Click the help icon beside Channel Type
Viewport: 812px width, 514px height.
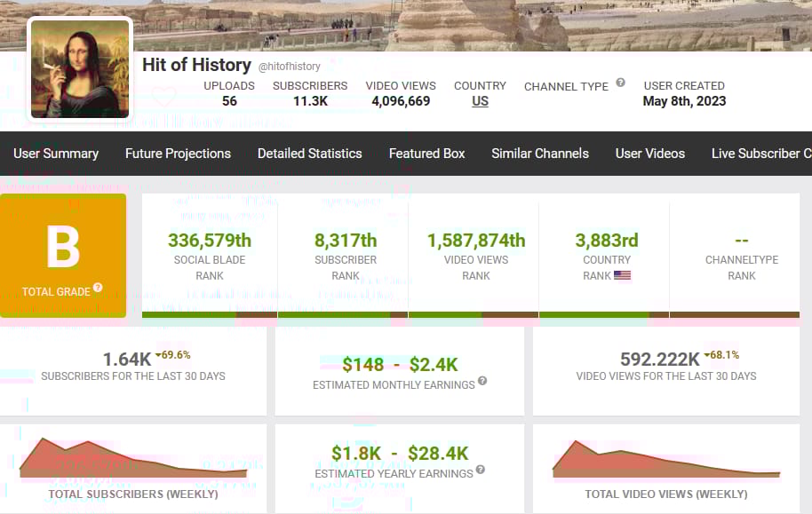point(620,83)
